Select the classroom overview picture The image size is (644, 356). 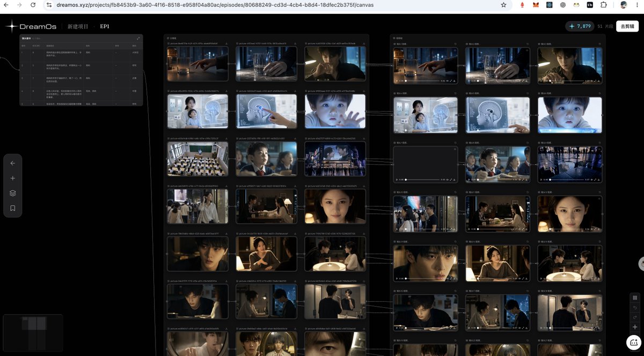click(x=197, y=158)
